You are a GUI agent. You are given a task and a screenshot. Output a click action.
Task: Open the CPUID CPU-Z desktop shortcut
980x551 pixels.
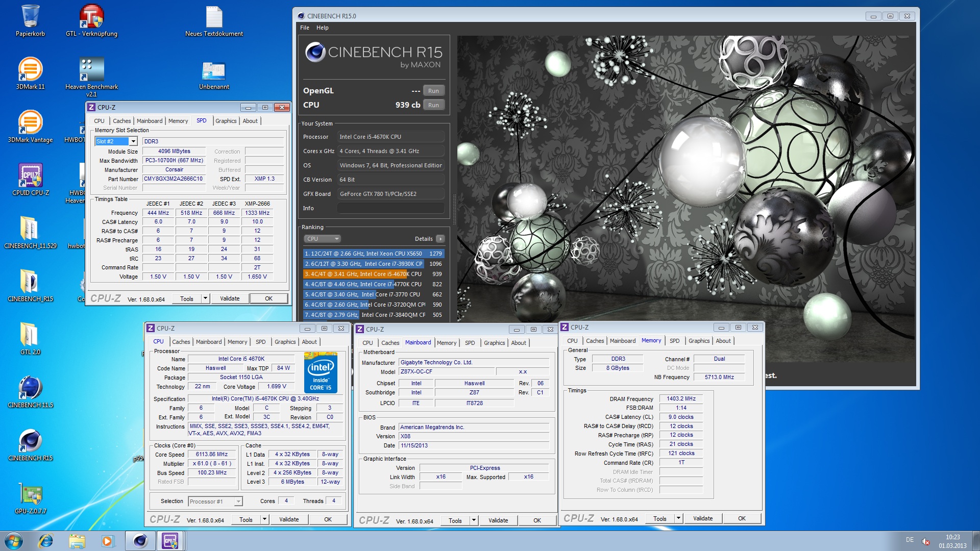pos(31,180)
